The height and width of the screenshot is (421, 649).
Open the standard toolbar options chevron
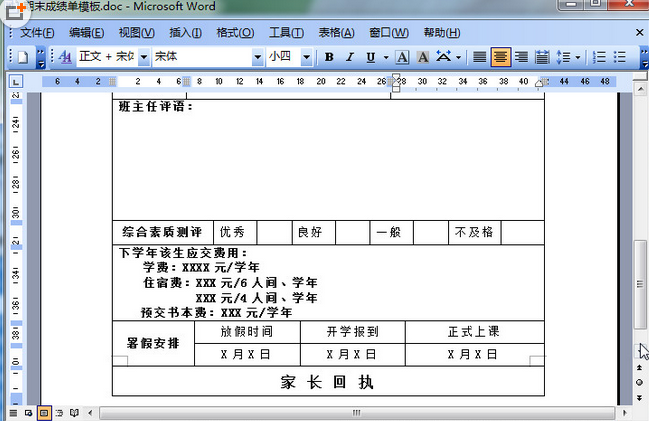click(x=41, y=58)
